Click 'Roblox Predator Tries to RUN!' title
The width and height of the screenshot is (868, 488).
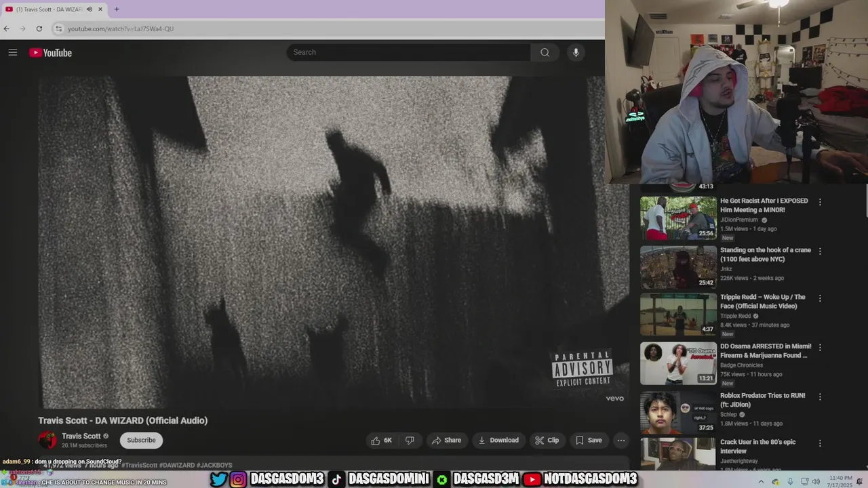click(x=763, y=400)
